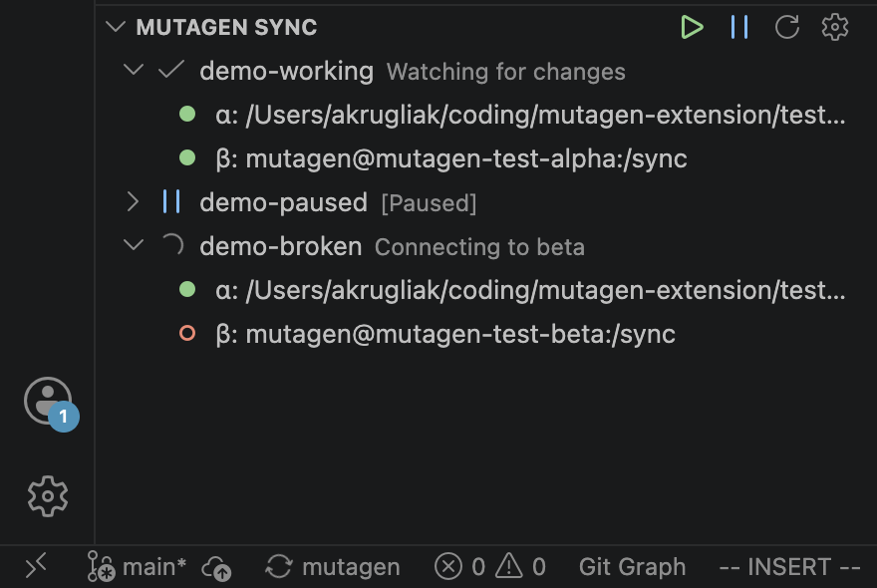Click green dot of demo-broken alpha endpoint

click(187, 289)
